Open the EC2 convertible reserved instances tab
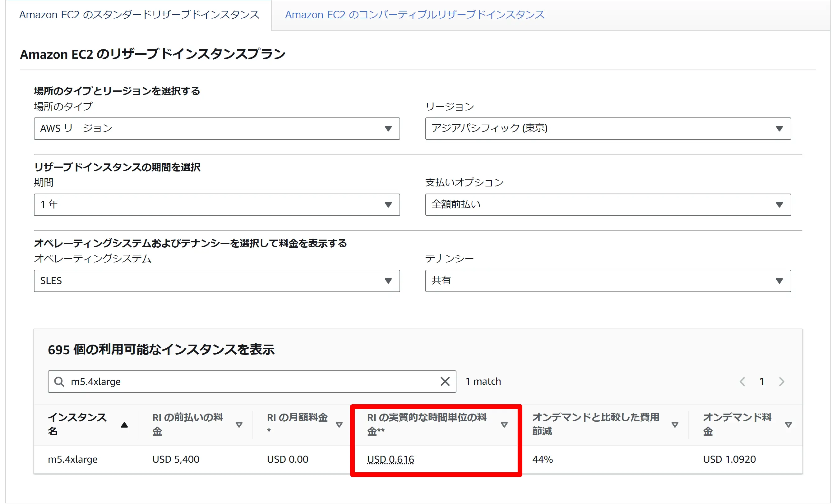 [x=415, y=15]
